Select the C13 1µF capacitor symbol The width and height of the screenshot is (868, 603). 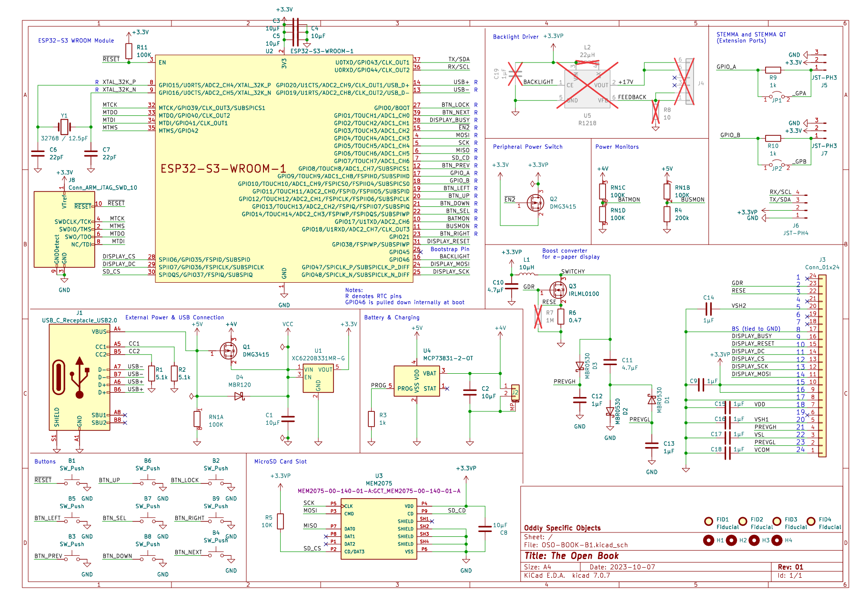(x=652, y=446)
